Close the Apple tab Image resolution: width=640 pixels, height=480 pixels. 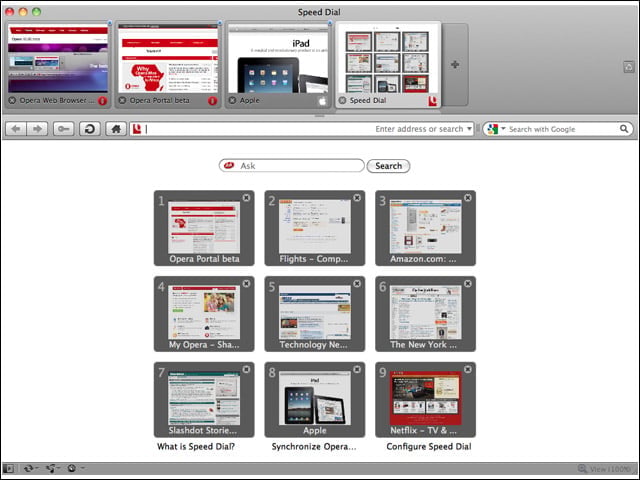(232, 100)
